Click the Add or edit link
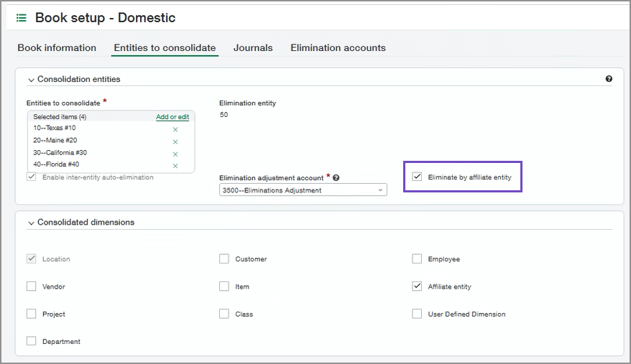 point(172,117)
